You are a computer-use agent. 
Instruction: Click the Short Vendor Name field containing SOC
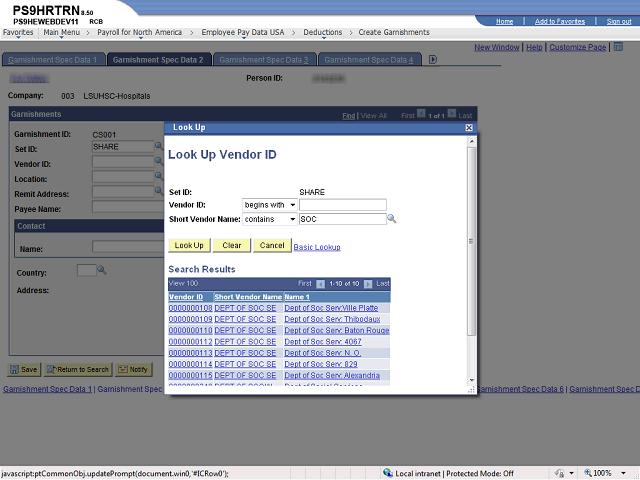click(x=342, y=219)
